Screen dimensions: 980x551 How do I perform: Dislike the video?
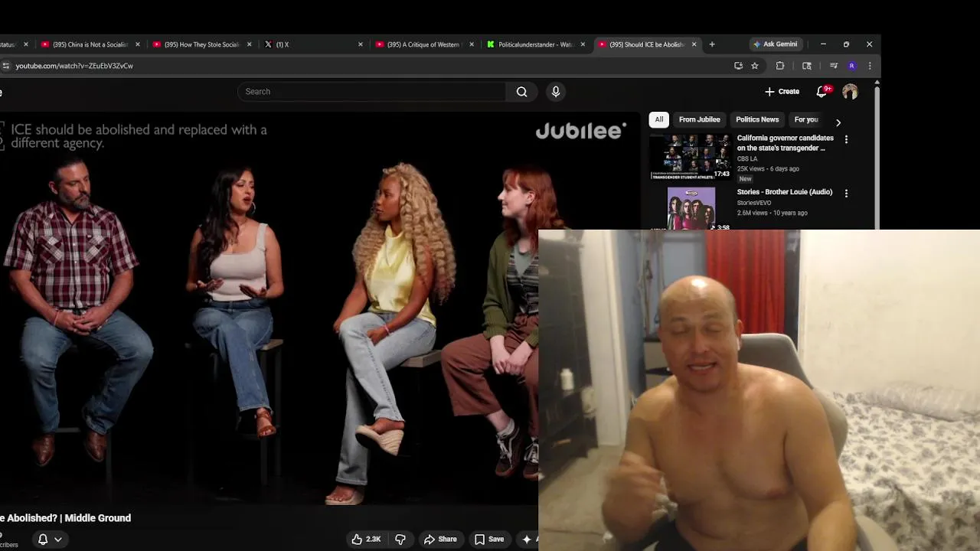point(400,540)
